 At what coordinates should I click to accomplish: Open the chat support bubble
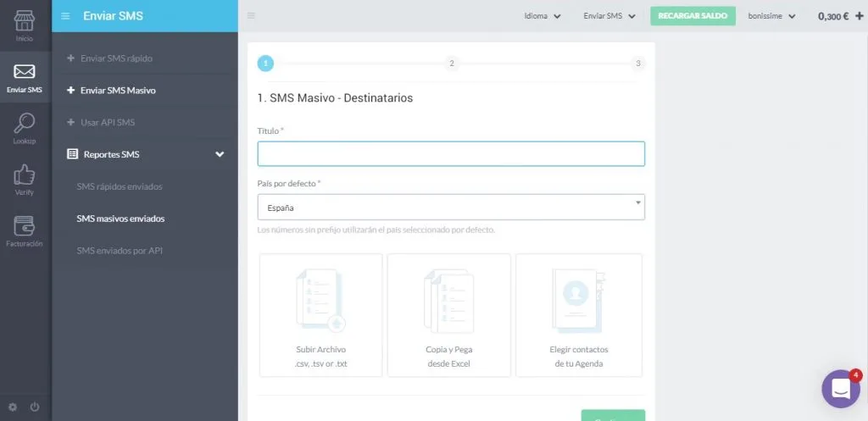841,389
